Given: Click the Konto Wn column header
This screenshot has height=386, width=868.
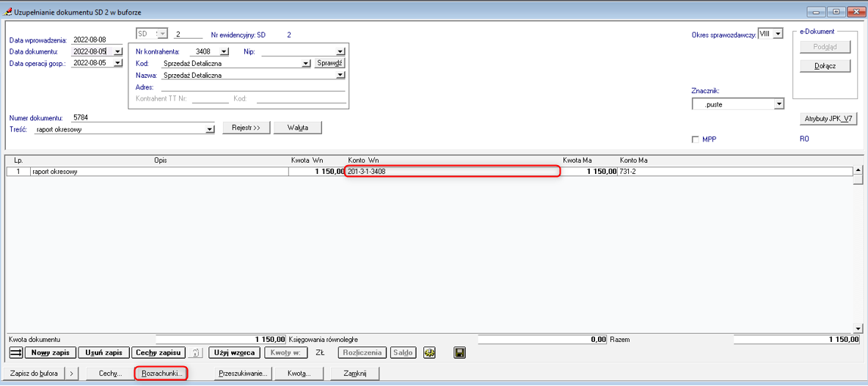Looking at the screenshot, I should pyautogui.click(x=363, y=160).
